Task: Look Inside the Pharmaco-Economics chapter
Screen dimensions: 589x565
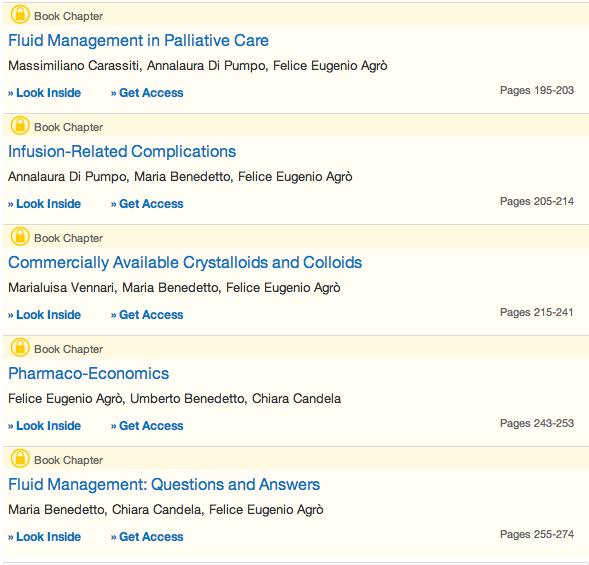Action: (44, 426)
